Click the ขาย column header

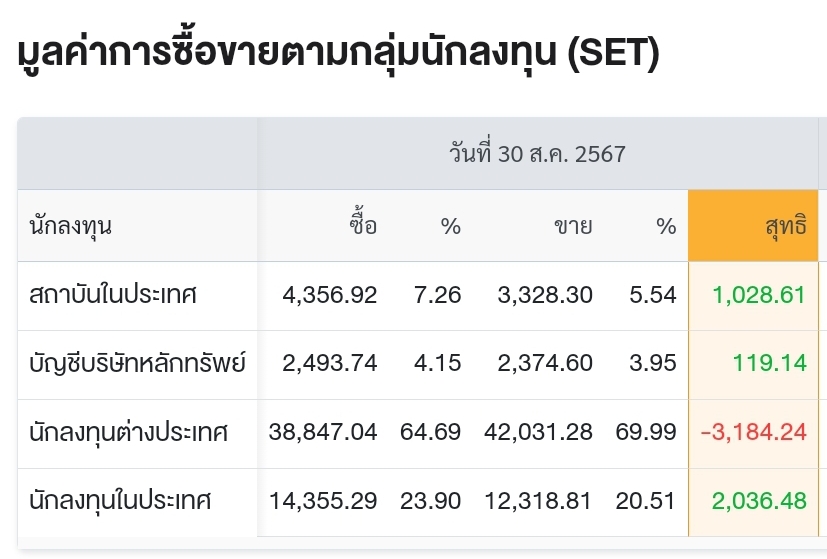573,226
